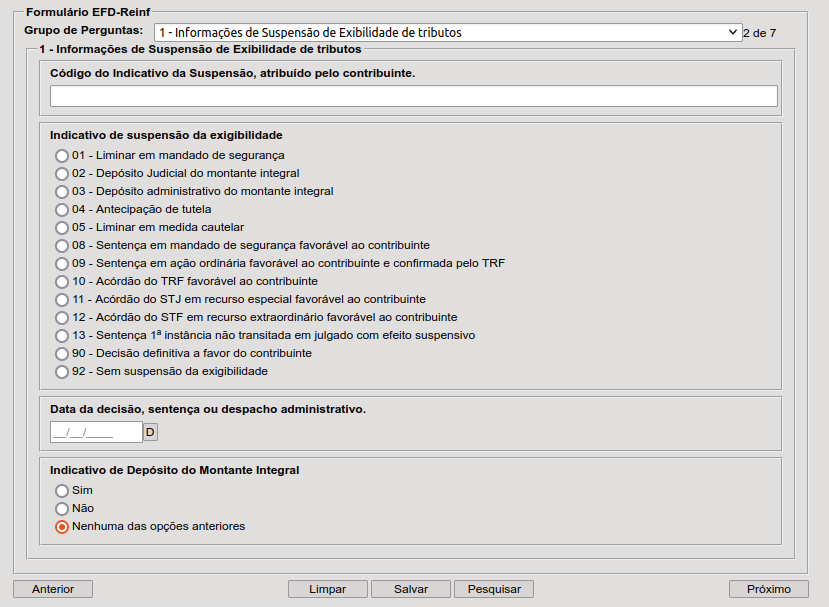Select 'Sim' for Depósito do Montante Integral
Viewport: 829px width, 607px height.
[x=62, y=491]
